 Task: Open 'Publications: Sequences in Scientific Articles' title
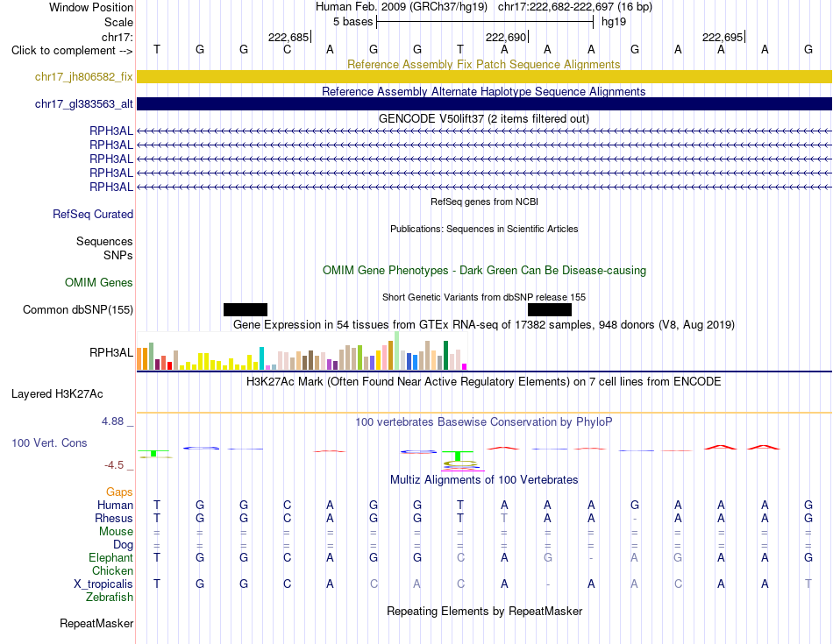click(x=484, y=229)
